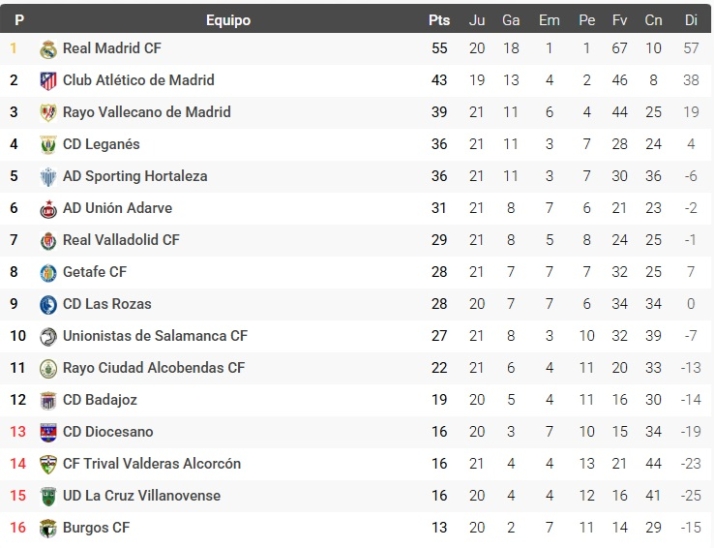Click the Burgos CF badge icon
The image size is (714, 548).
[49, 528]
